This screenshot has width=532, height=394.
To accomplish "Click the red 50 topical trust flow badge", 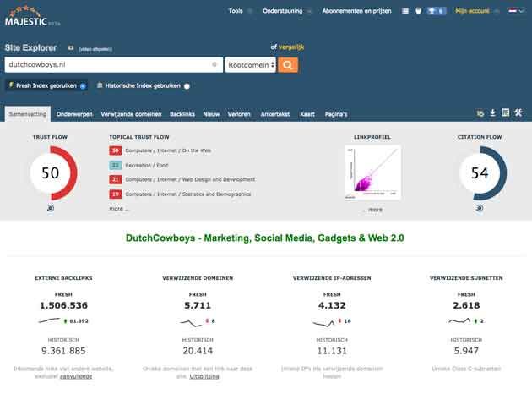I will coord(116,150).
